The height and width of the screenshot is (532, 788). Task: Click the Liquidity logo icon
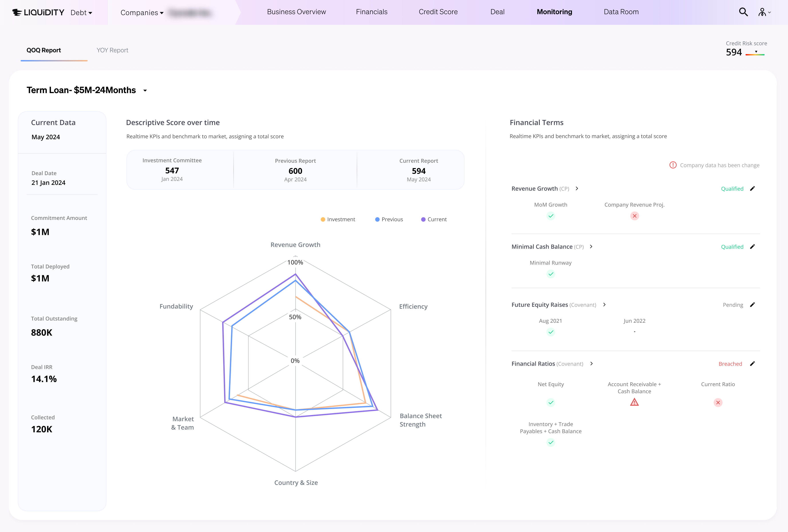pyautogui.click(x=17, y=13)
